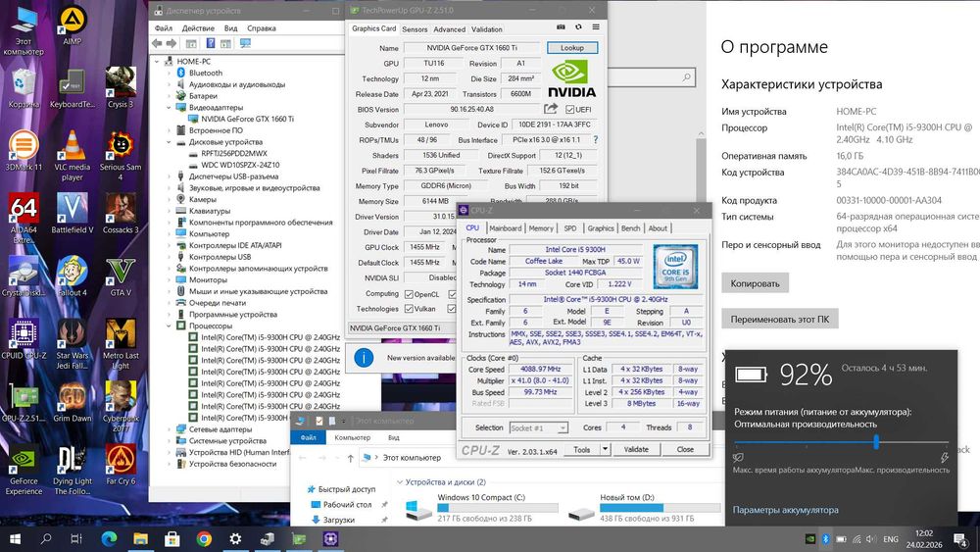Open the Параметры аккумулятора link

(786, 510)
